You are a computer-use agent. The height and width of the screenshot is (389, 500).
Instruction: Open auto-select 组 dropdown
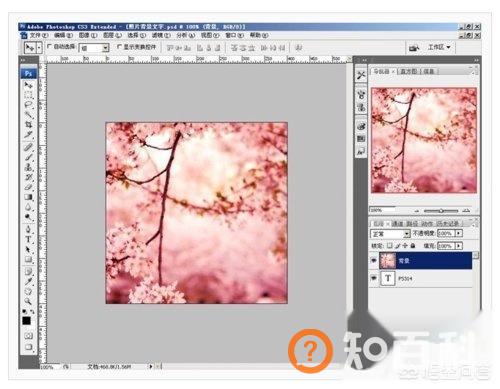[x=94, y=48]
